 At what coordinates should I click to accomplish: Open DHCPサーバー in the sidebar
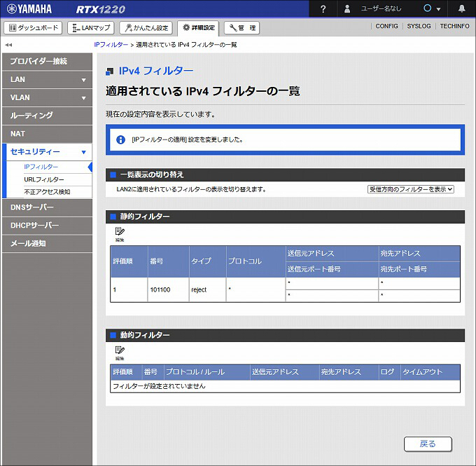(47, 226)
